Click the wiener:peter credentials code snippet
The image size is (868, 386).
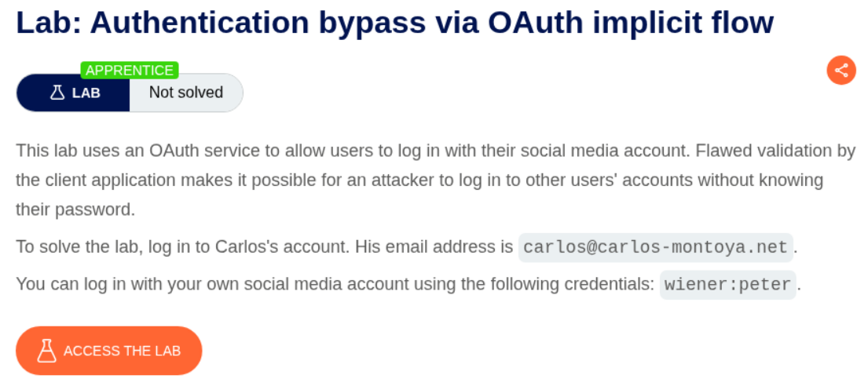[728, 284]
